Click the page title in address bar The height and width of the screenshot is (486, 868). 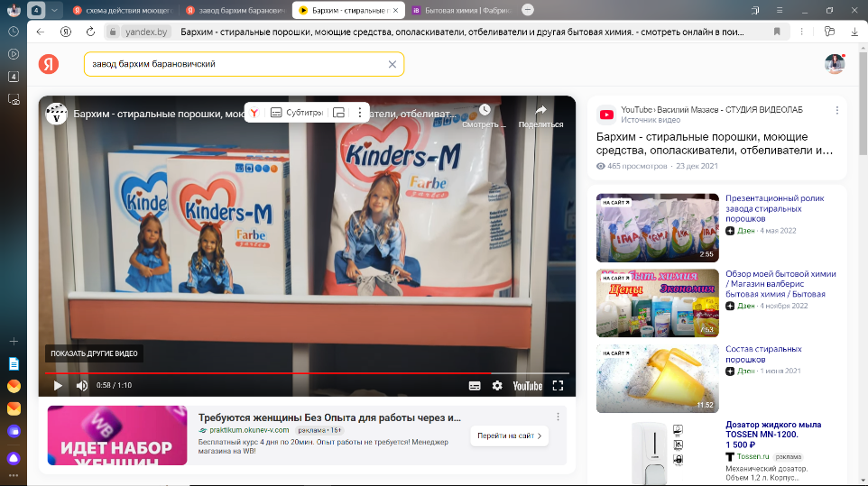tap(462, 32)
